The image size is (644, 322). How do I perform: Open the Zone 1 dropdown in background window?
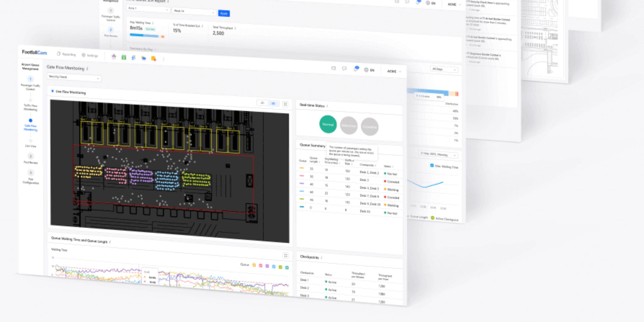[x=148, y=9]
